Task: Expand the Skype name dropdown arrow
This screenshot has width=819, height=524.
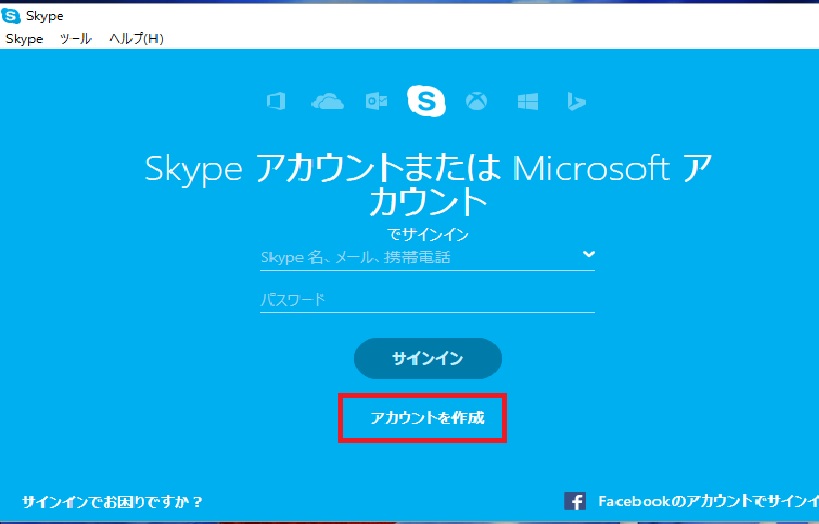Action: [x=589, y=254]
